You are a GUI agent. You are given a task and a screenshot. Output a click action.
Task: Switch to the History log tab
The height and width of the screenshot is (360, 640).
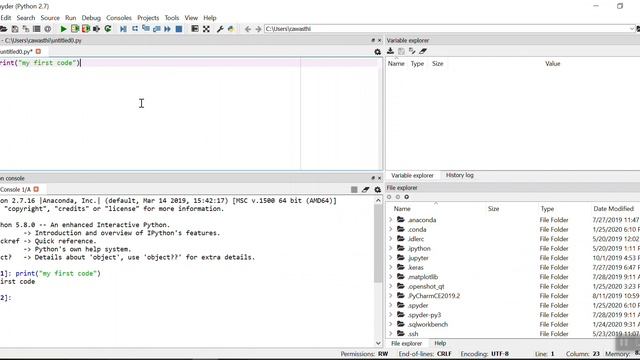pos(460,175)
